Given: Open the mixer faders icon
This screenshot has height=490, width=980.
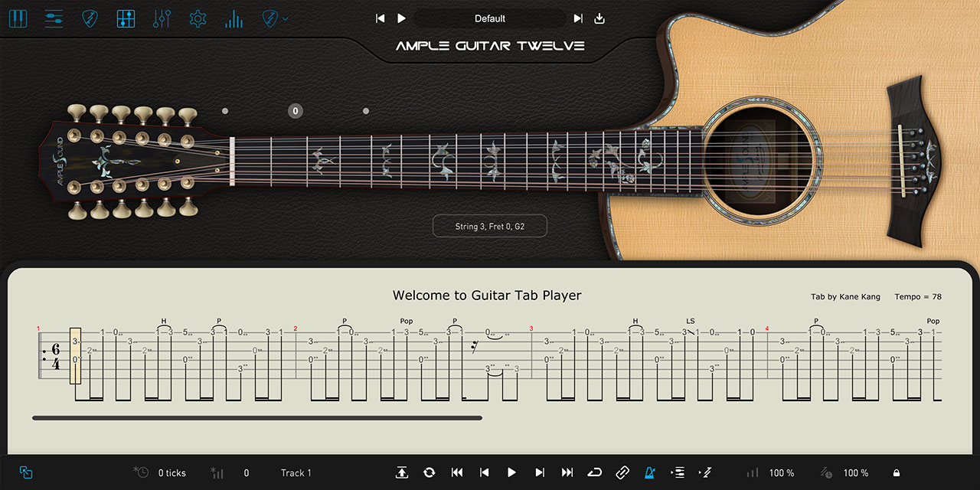Looking at the screenshot, I should [162, 18].
